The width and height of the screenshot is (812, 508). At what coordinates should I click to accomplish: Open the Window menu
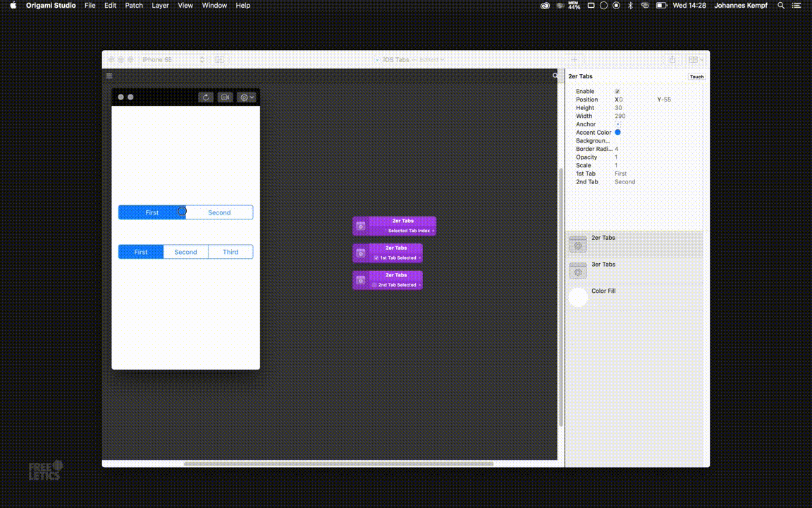(x=214, y=5)
